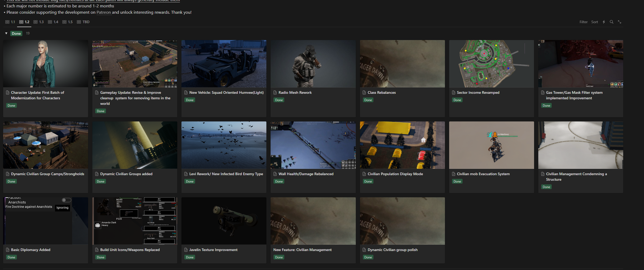Click the page icon beside Sector Income Revamped
This screenshot has width=644, height=270.
453,92
